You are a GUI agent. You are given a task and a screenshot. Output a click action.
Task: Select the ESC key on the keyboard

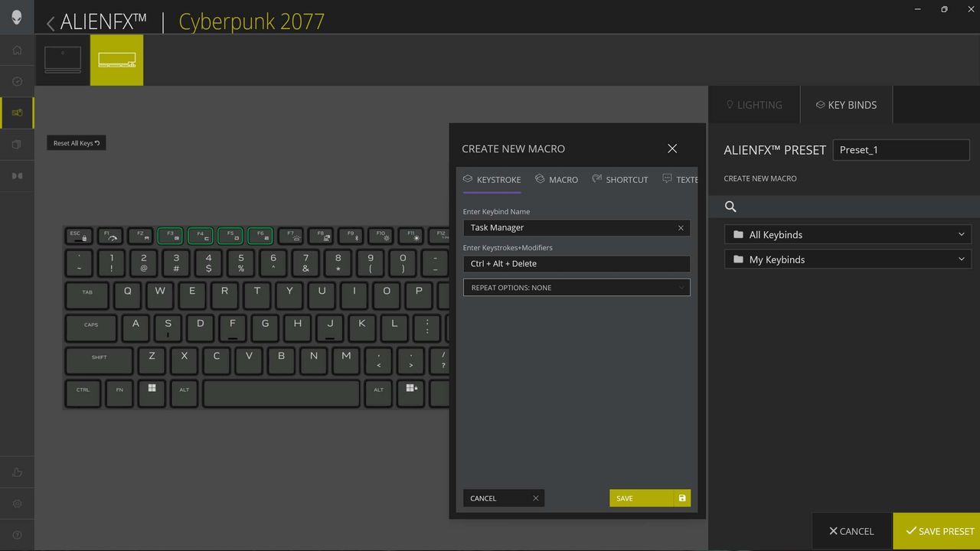(x=78, y=236)
